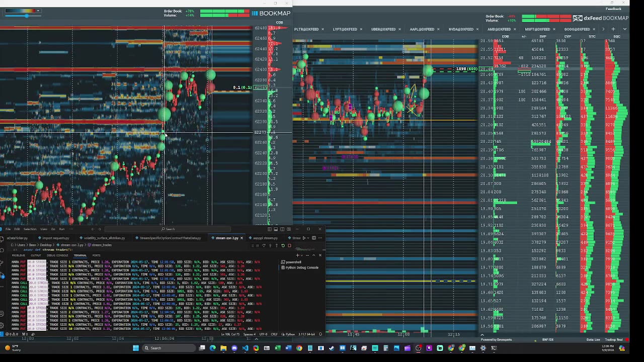Viewport: 644px width, 362px height.
Task: Click the Run Python file play icon
Action: click(x=304, y=238)
